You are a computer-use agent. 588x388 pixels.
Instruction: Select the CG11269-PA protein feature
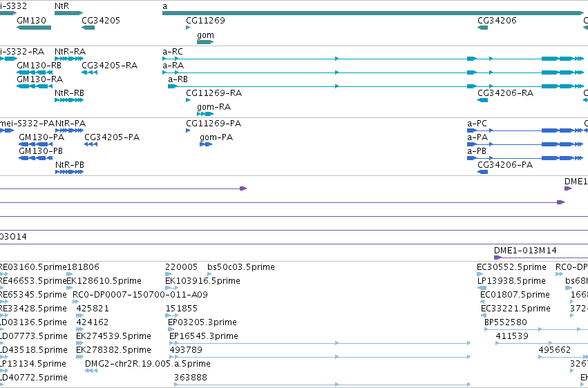click(x=188, y=130)
